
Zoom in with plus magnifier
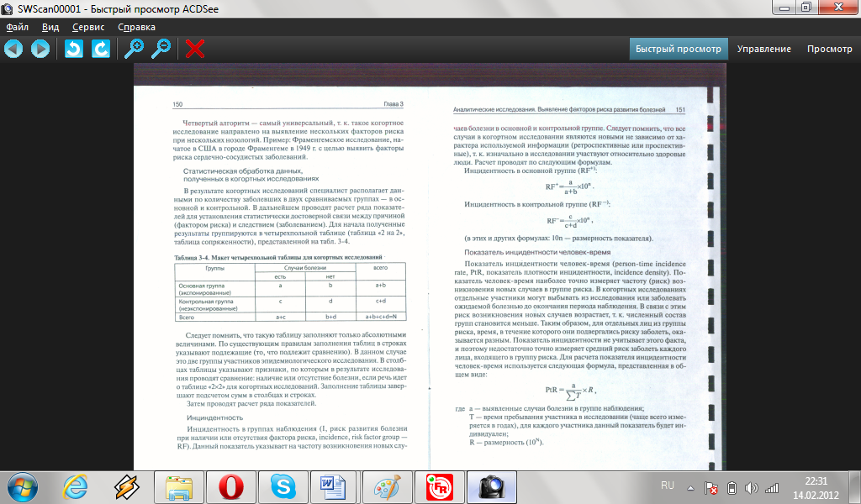134,49
